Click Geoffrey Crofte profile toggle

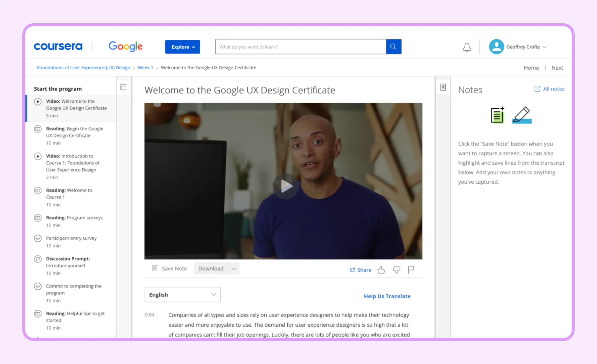tap(518, 46)
